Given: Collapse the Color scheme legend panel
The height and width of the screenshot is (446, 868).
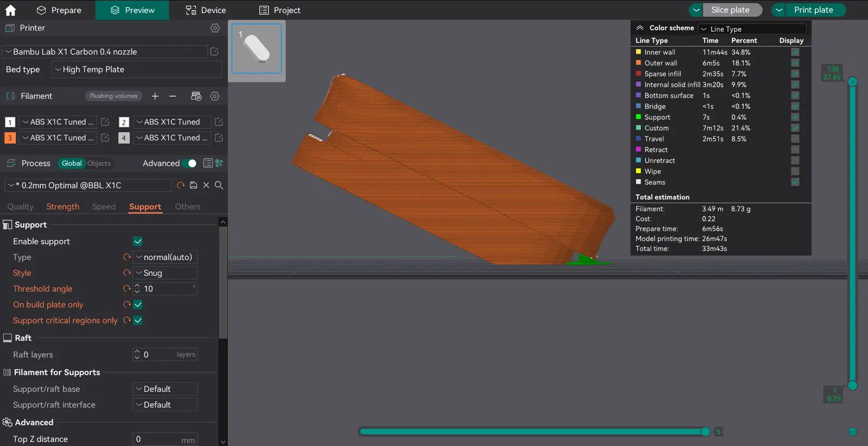Looking at the screenshot, I should coord(640,28).
